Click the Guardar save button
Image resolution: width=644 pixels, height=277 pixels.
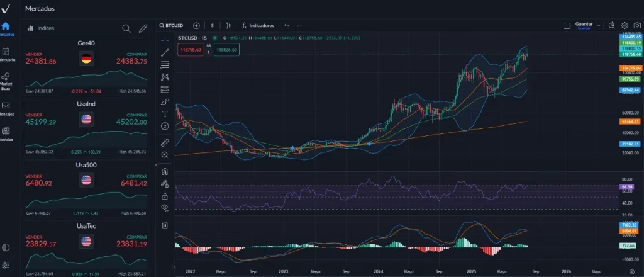coord(584,25)
